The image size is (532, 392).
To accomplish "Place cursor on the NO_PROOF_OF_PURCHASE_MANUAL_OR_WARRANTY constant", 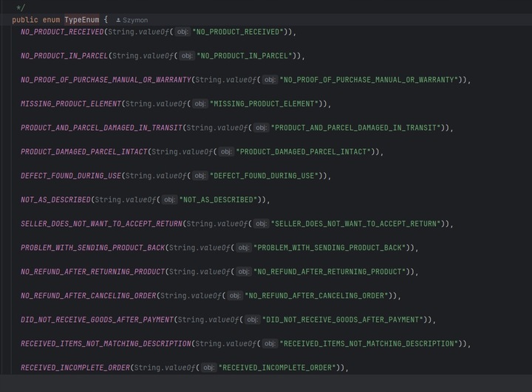I will 106,80.
